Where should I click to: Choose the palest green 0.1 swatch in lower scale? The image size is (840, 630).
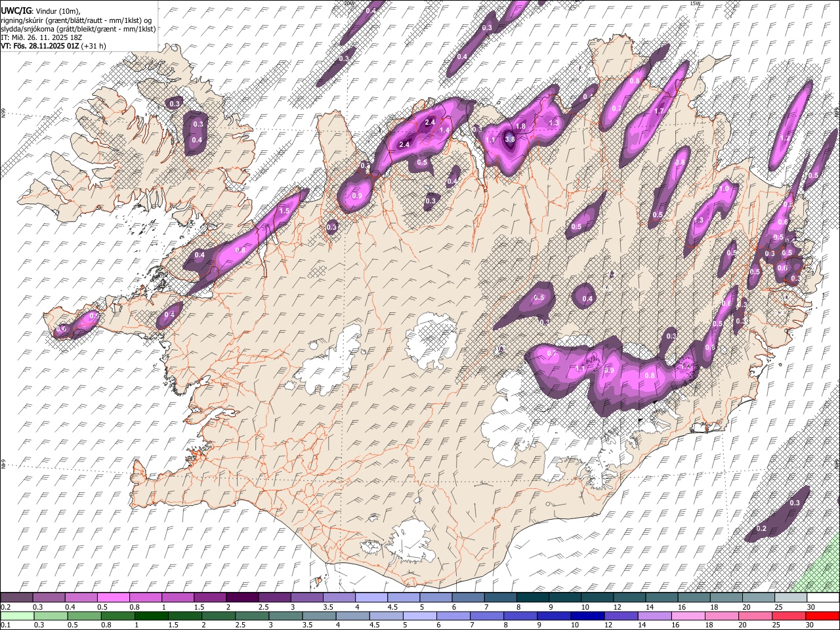(16, 616)
